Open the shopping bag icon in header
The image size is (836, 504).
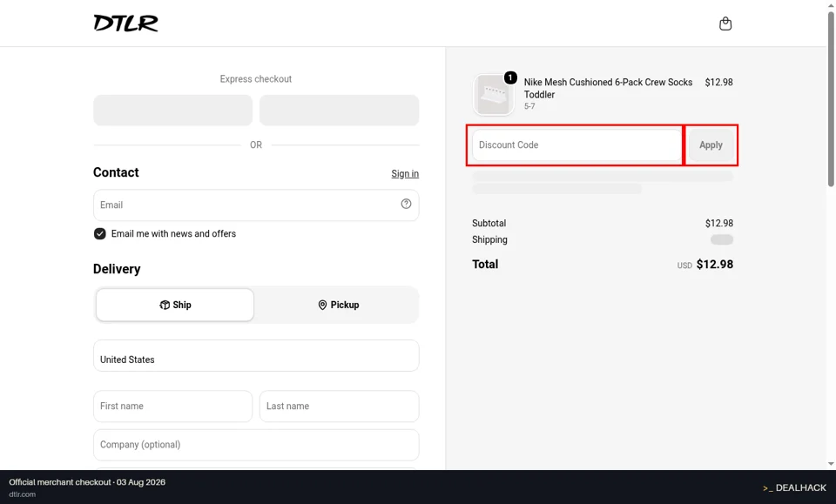pyautogui.click(x=725, y=24)
